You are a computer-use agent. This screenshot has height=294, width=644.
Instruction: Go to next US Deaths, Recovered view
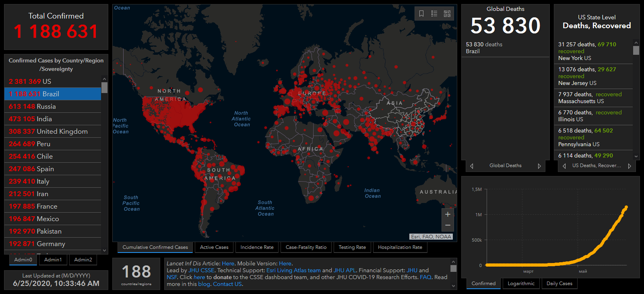630,166
